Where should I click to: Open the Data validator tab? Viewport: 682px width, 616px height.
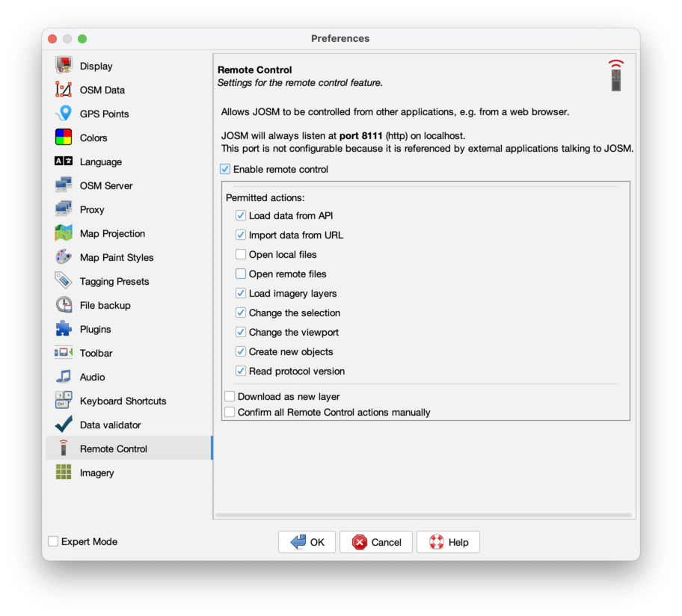129,425
